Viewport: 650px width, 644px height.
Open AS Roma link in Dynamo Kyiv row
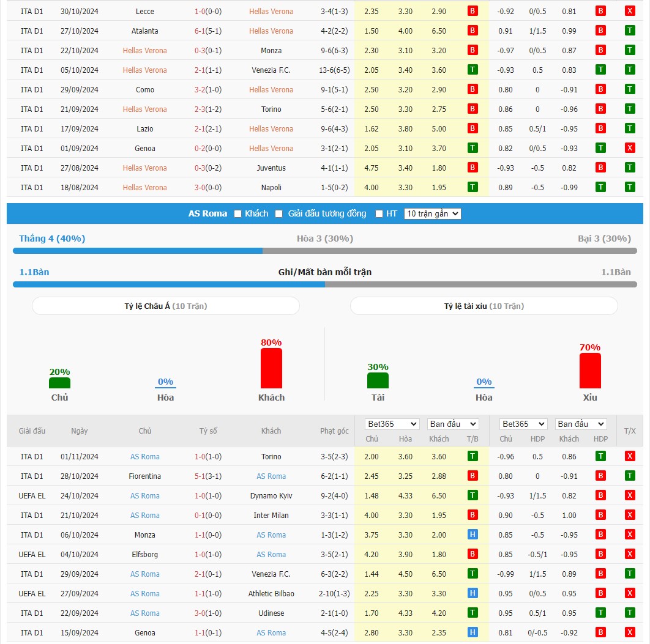pyautogui.click(x=144, y=496)
